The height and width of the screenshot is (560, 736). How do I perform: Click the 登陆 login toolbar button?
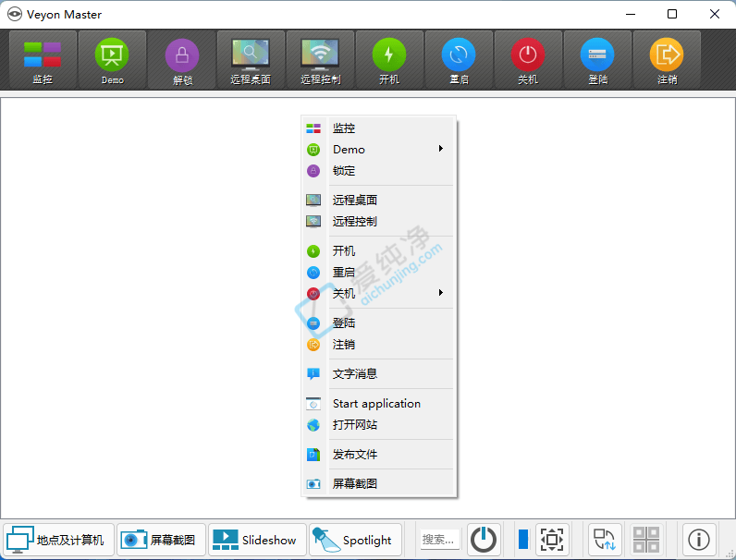coord(597,59)
